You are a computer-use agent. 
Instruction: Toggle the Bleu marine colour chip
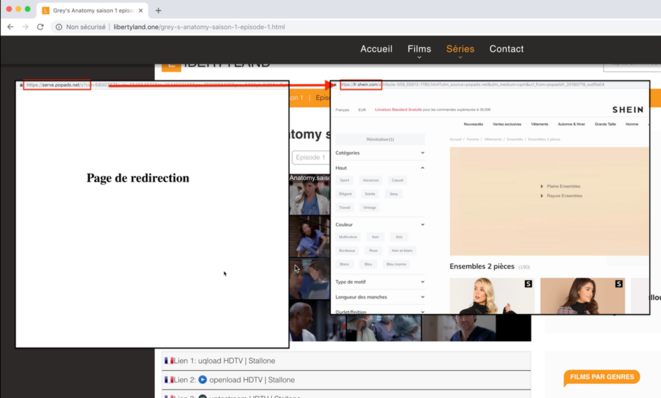click(396, 264)
